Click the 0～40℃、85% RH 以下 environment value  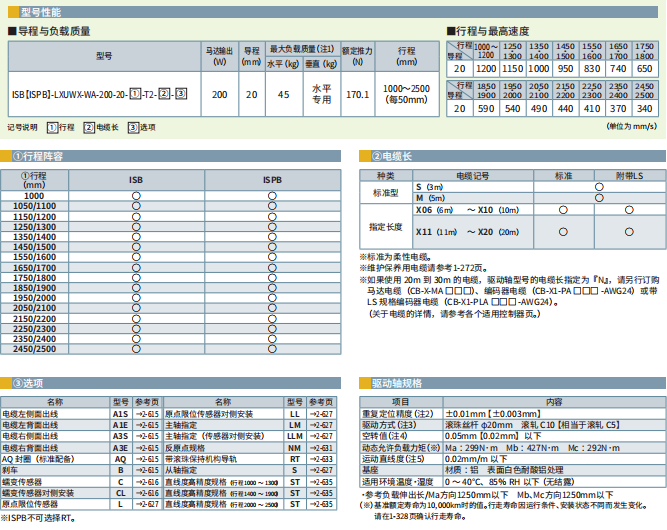pyautogui.click(x=510, y=482)
